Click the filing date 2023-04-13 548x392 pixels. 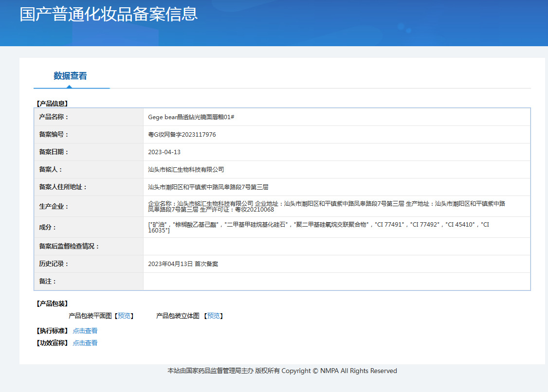coord(164,152)
